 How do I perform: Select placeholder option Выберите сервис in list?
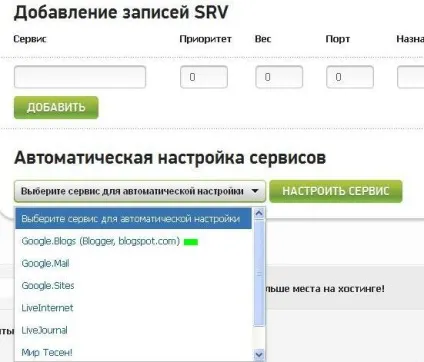(133, 219)
